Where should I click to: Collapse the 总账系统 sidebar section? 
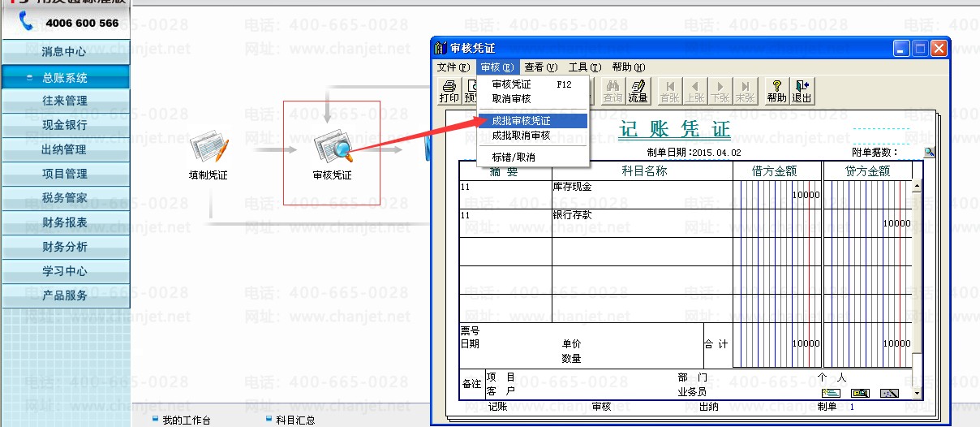(x=65, y=78)
